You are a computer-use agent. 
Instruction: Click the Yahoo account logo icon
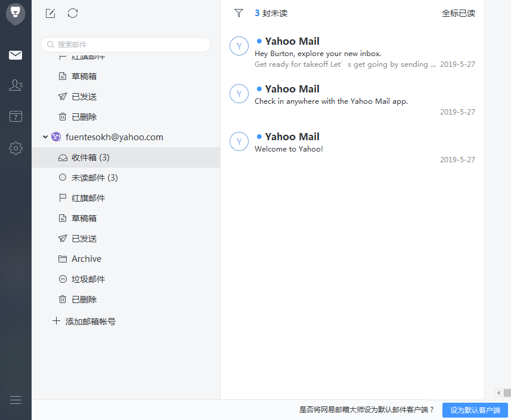pyautogui.click(x=56, y=137)
